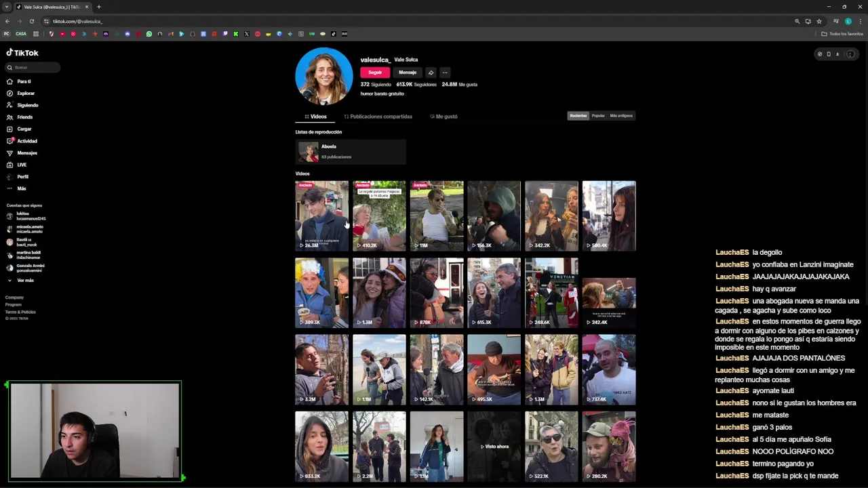Open the Program footer link
The height and width of the screenshot is (488, 868).
coord(14,305)
